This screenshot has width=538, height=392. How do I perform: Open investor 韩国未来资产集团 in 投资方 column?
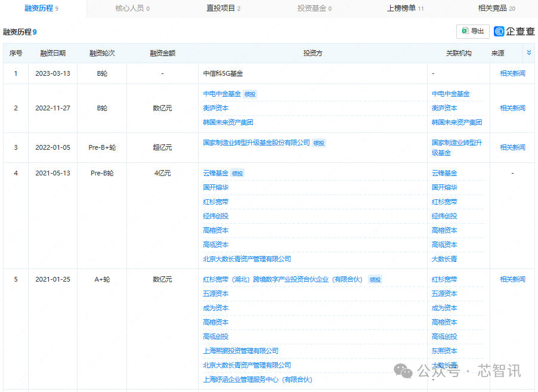(x=228, y=122)
